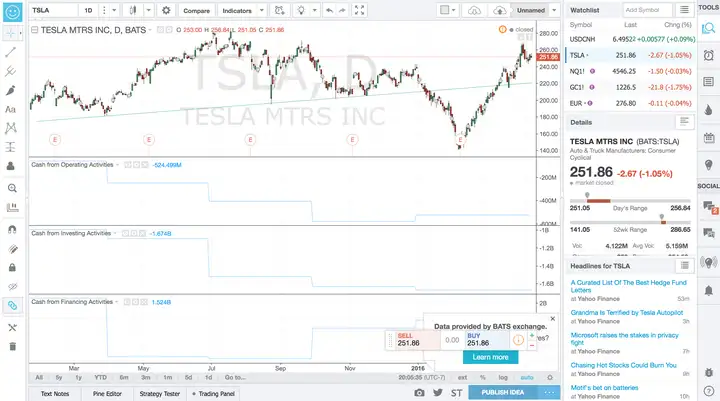This screenshot has height=401, width=720.
Task: Open Headlines for TSLA options icon
Action: click(x=684, y=265)
